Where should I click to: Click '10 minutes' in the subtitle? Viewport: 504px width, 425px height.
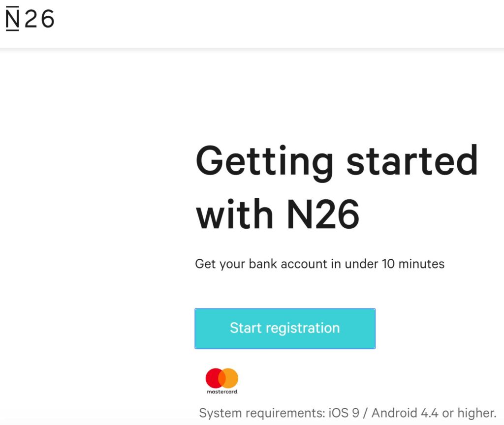[x=413, y=264]
